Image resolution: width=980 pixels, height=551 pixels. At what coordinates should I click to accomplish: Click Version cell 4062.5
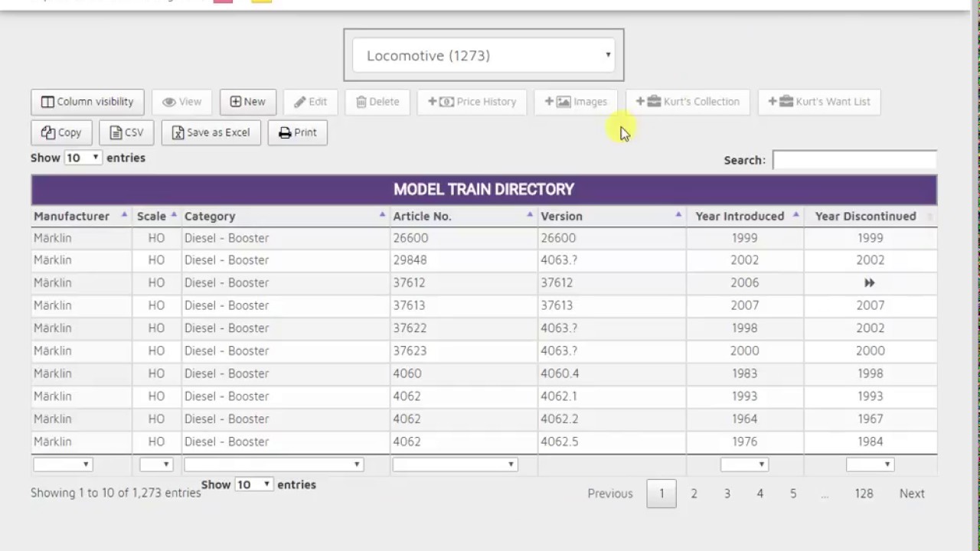coord(612,442)
